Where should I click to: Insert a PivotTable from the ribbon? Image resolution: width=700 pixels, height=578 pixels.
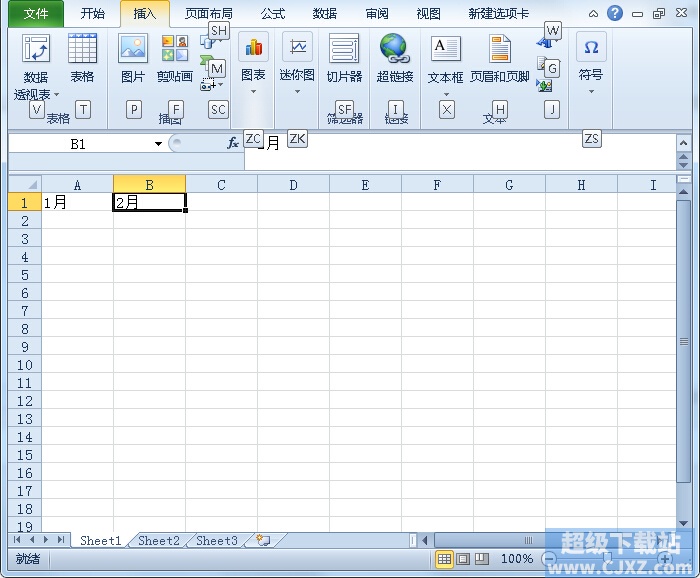[x=36, y=50]
